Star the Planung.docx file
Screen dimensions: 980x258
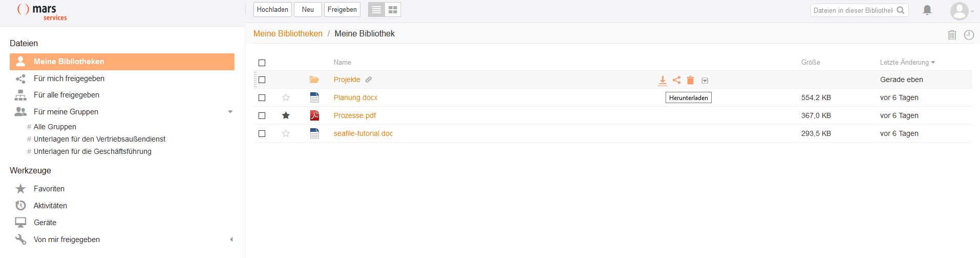(286, 97)
